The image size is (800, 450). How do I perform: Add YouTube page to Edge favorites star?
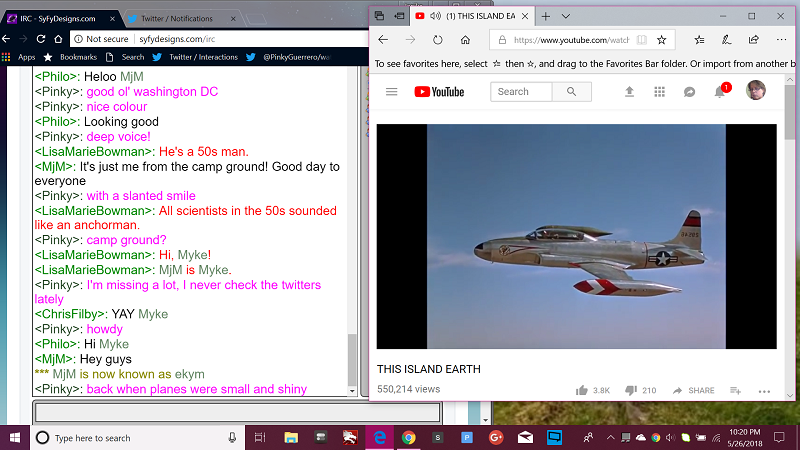pyautogui.click(x=661, y=40)
